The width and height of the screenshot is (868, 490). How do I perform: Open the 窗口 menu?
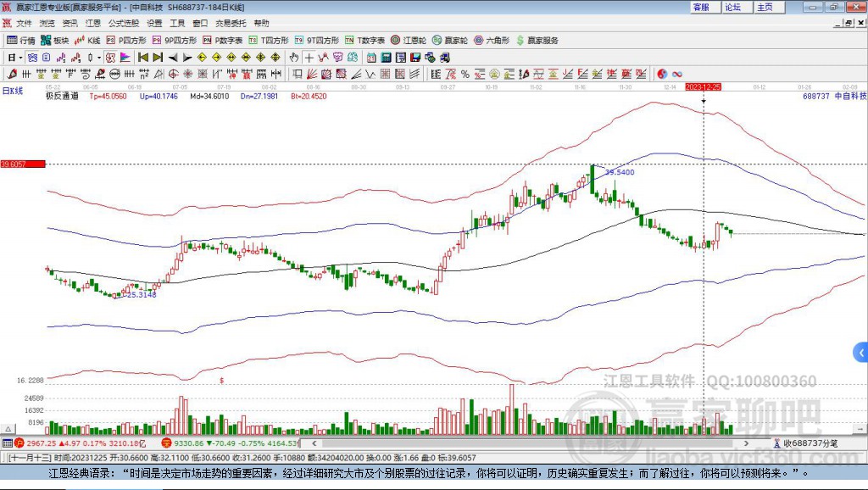coord(200,23)
